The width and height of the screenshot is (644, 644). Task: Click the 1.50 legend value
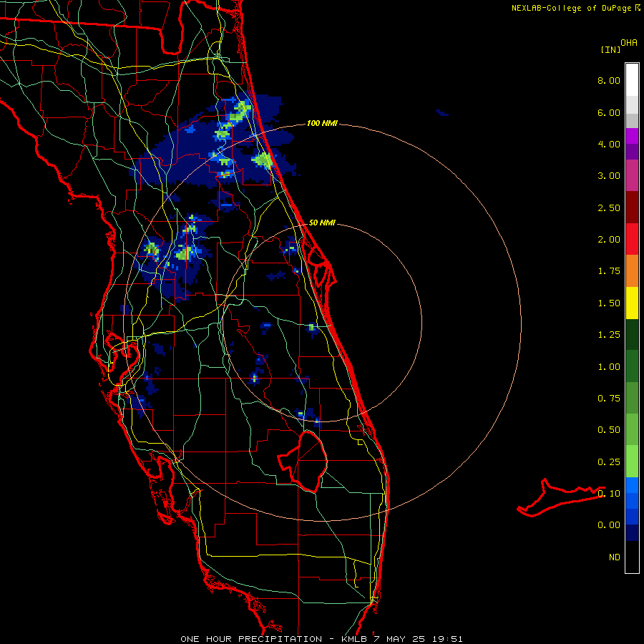609,303
